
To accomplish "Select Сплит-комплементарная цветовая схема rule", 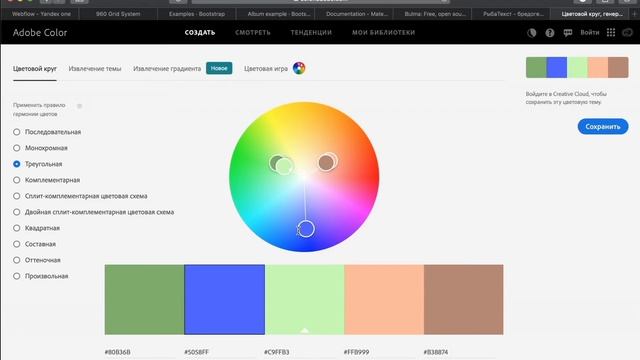I will pyautogui.click(x=80, y=196).
